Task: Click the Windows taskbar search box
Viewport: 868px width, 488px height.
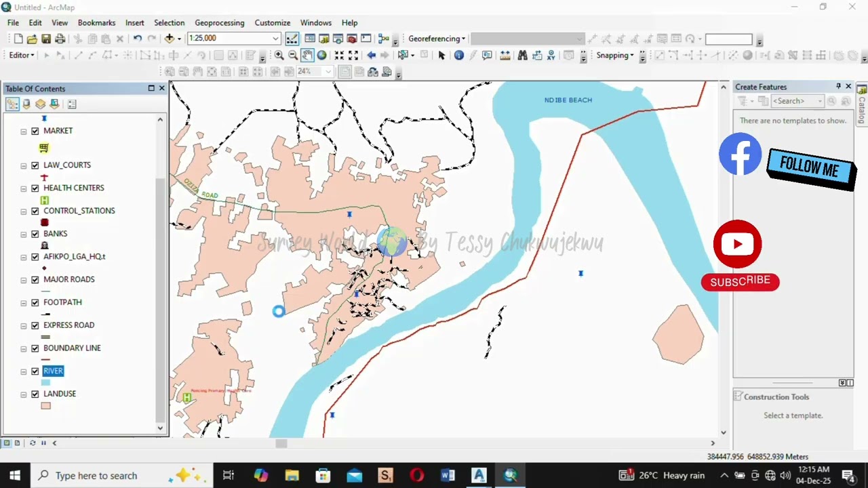Action: pos(122,476)
